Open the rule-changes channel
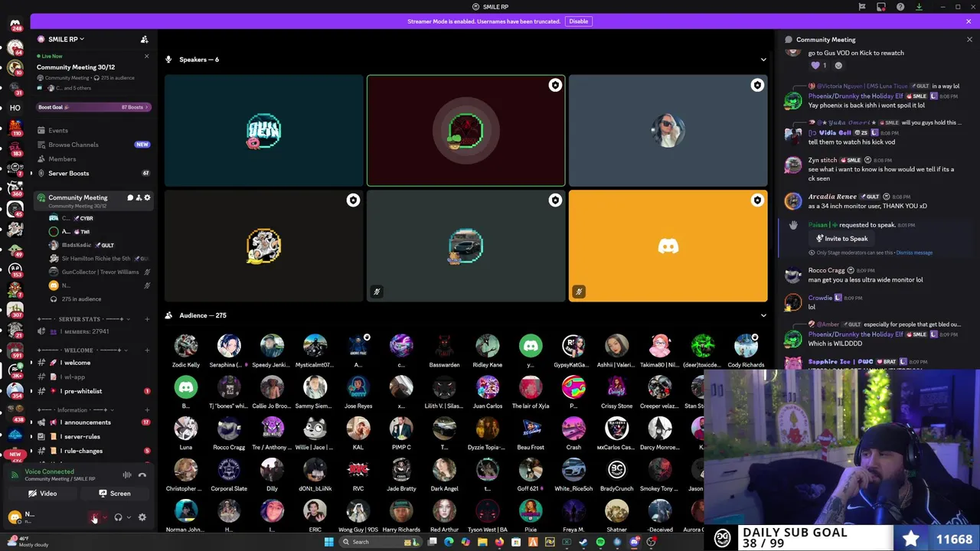 (83, 451)
